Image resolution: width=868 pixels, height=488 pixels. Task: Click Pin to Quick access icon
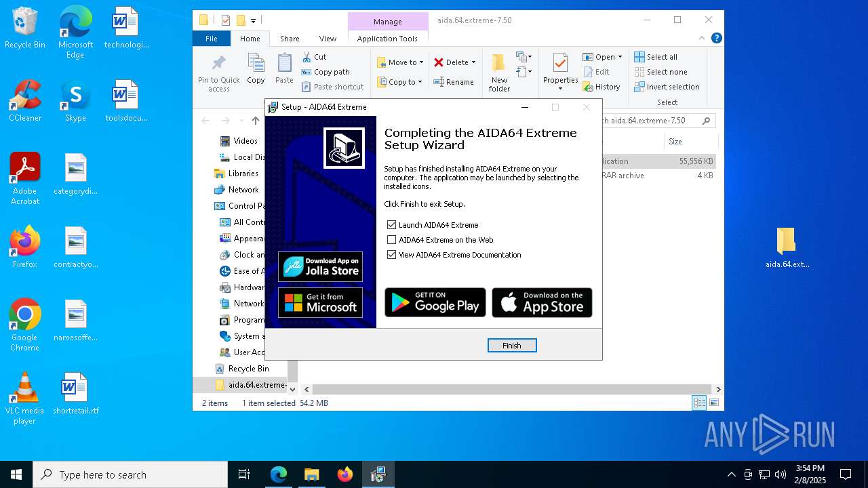click(218, 64)
